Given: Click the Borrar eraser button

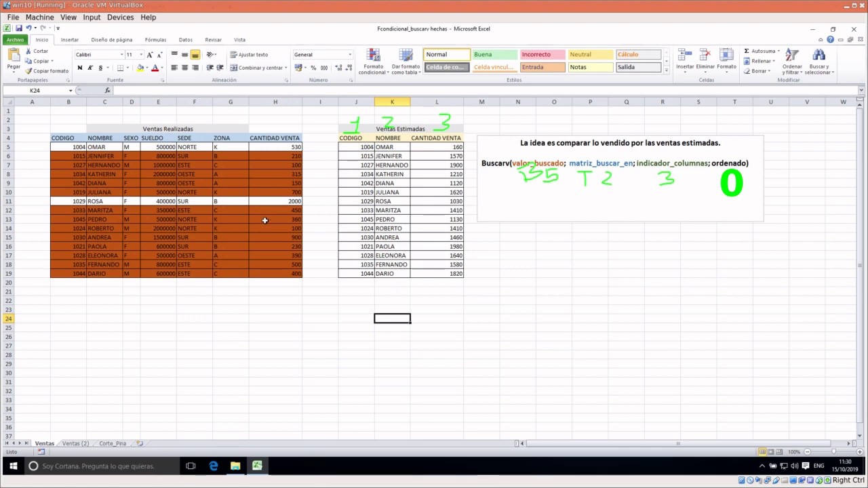Looking at the screenshot, I should point(756,70).
